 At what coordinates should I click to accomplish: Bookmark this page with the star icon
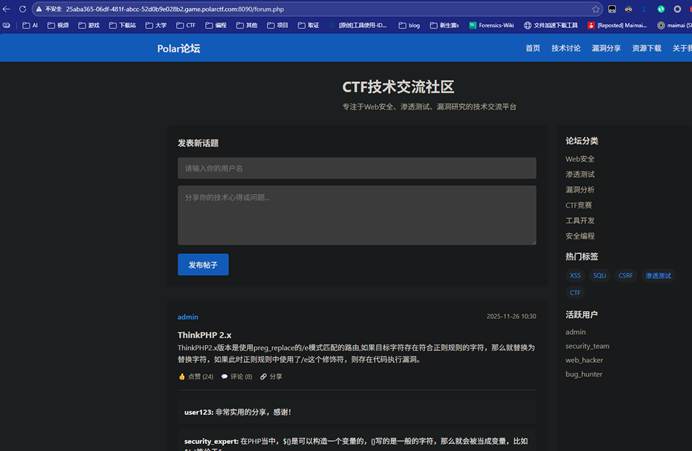pos(595,9)
